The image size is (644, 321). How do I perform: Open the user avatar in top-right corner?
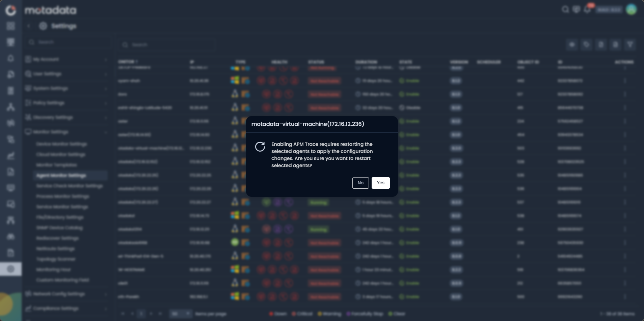631,9
